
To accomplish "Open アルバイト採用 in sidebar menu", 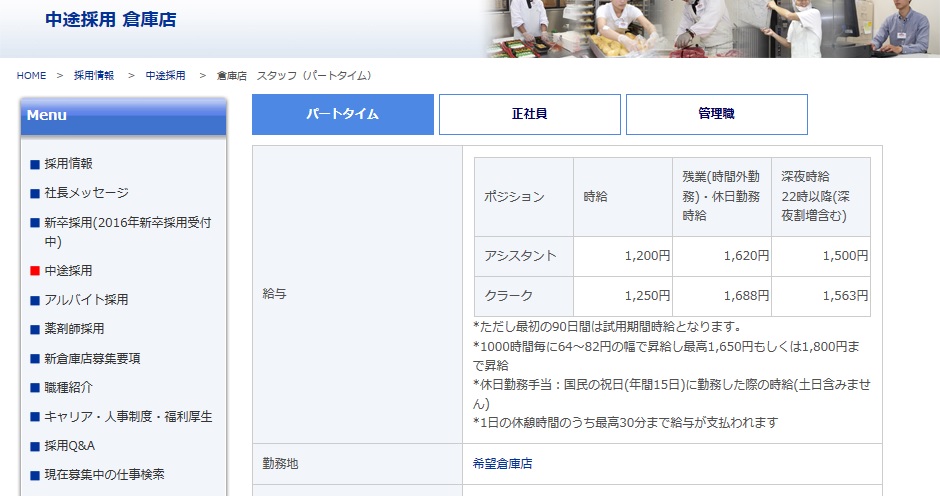I will tap(86, 300).
